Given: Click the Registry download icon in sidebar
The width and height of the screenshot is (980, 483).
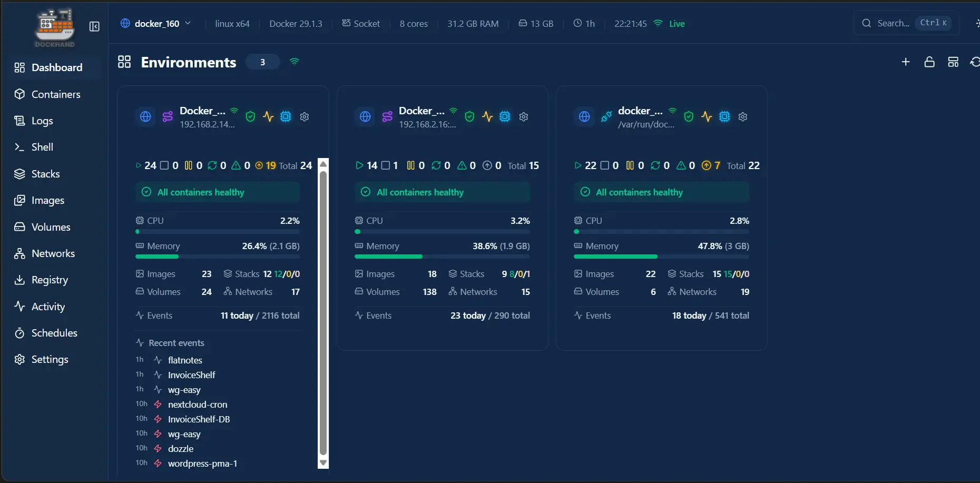Looking at the screenshot, I should (x=19, y=280).
